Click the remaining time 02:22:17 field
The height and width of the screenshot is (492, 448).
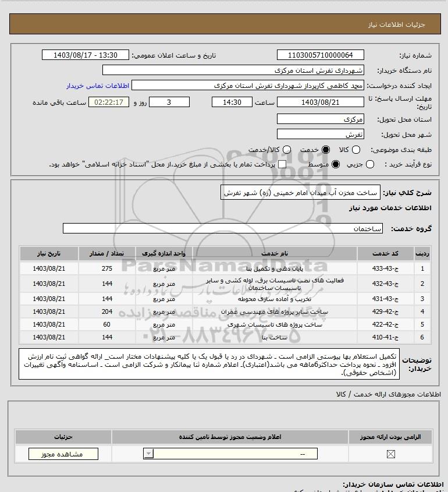109,102
